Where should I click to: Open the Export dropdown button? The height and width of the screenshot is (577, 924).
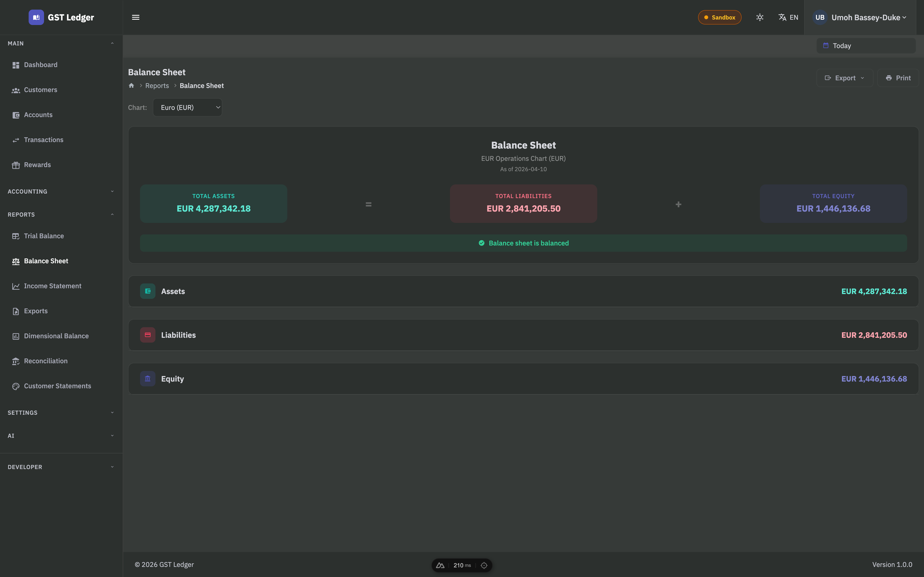pos(845,78)
